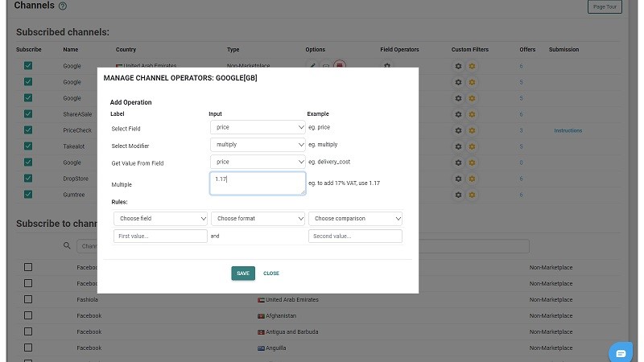Click the Fashiola channel name
This screenshot has height=362, width=644.
tap(87, 299)
